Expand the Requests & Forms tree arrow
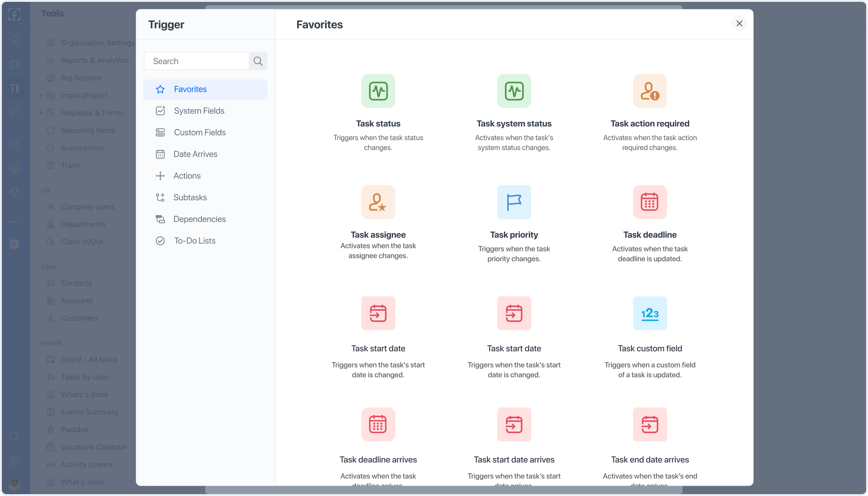868x496 pixels. pos(41,113)
